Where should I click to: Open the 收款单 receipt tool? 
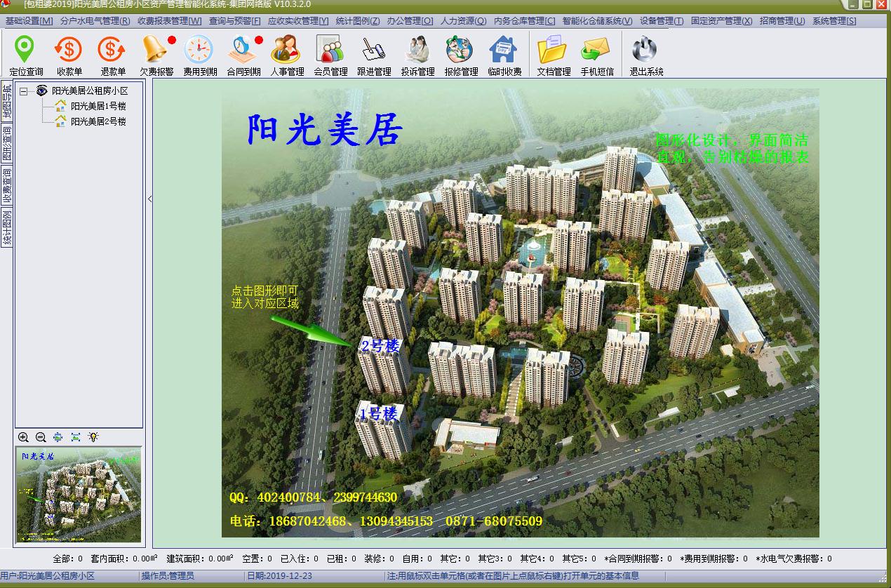(68, 53)
